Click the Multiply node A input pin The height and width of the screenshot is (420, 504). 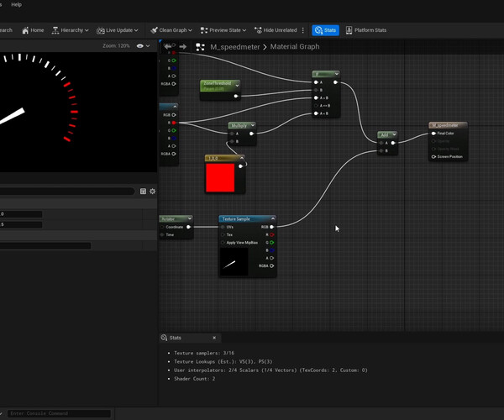232,134
